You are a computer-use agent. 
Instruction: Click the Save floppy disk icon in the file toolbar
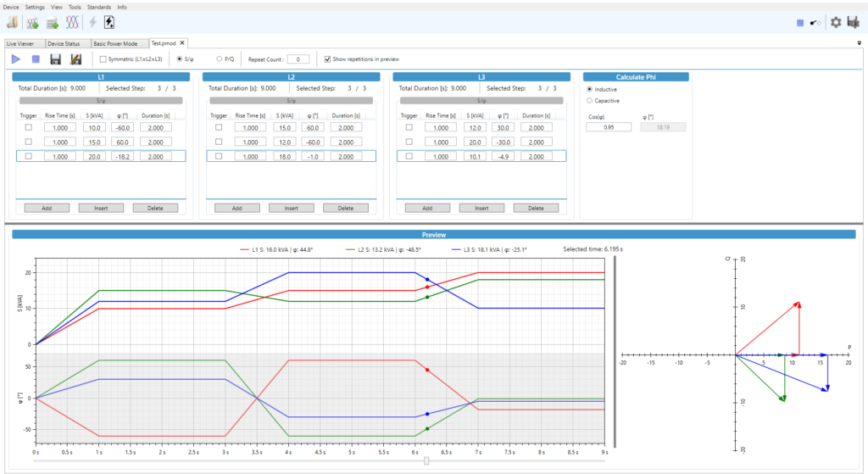coord(55,59)
